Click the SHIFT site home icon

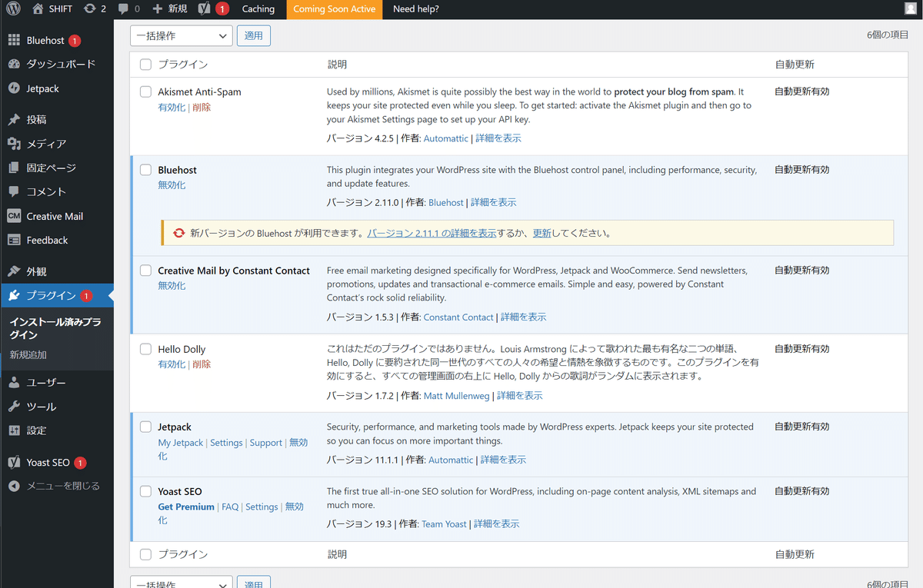[38, 9]
